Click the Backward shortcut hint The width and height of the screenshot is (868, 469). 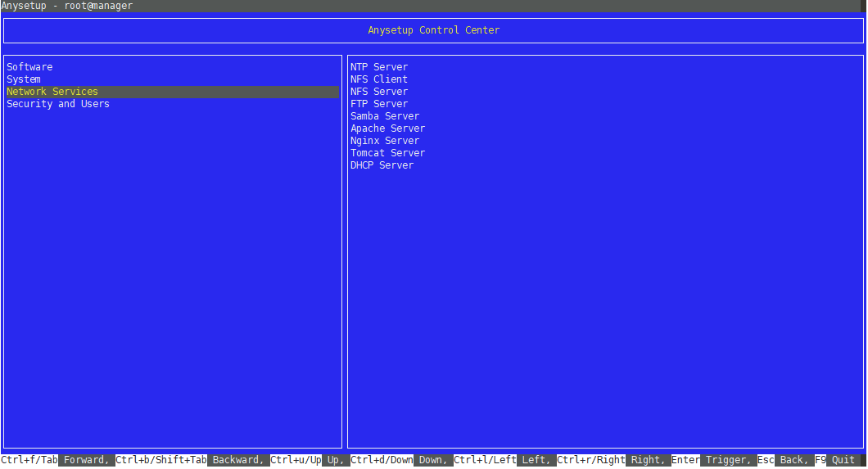(237, 460)
